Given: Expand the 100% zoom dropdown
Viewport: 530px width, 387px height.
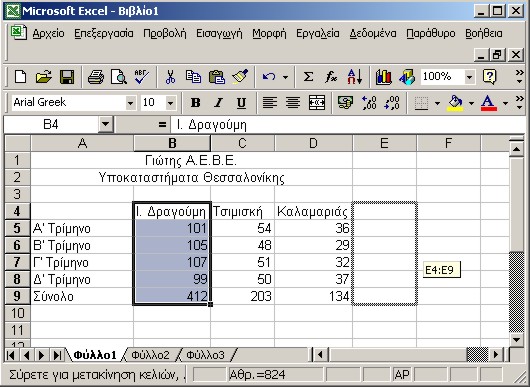Looking at the screenshot, I should pos(469,77).
